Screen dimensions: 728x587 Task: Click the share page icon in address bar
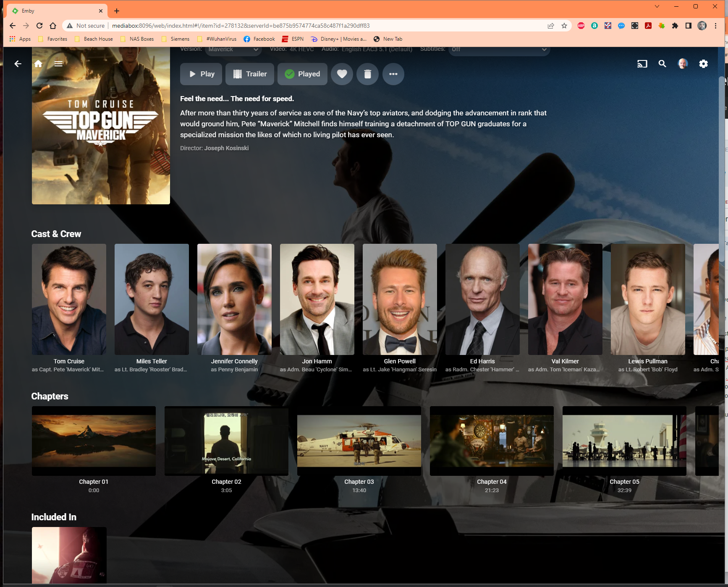click(551, 26)
